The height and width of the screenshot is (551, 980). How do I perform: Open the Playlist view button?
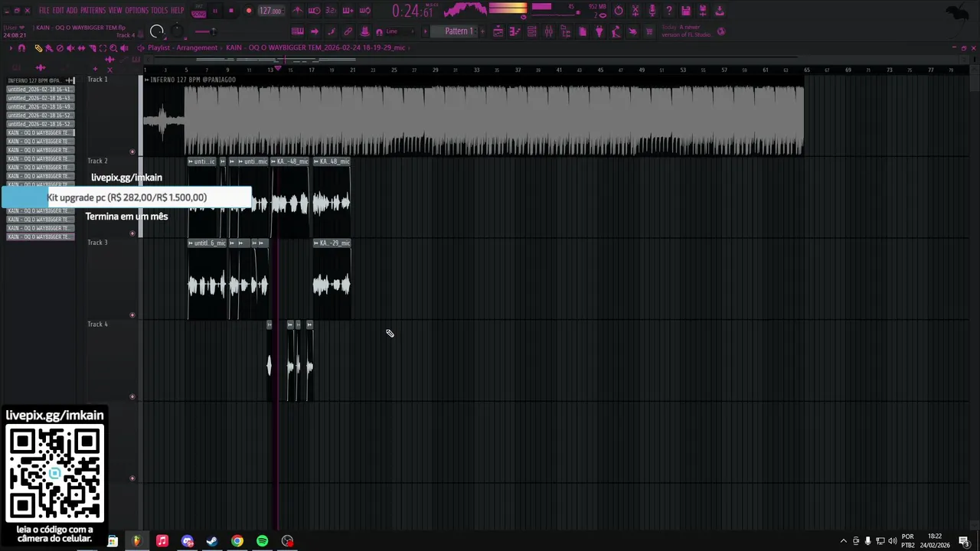pos(498,31)
